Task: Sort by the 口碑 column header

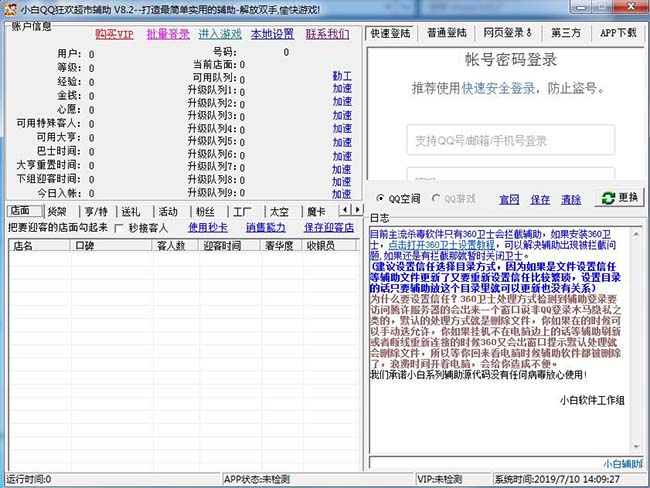Action: (x=111, y=245)
